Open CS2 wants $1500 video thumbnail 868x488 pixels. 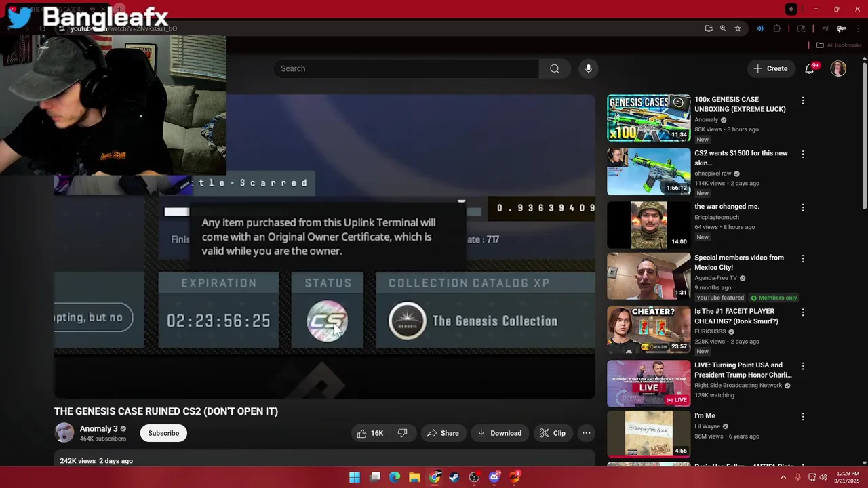coord(648,171)
